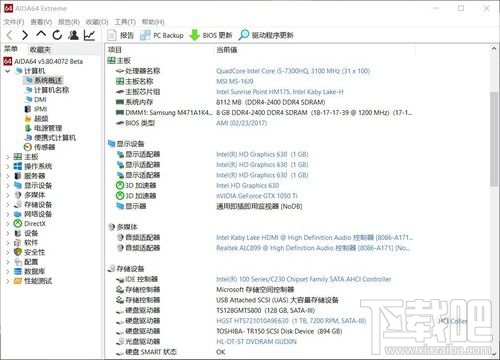Expand 网络设备 tree node
Image resolution: width=500 pixels, height=360 pixels.
click(8, 214)
